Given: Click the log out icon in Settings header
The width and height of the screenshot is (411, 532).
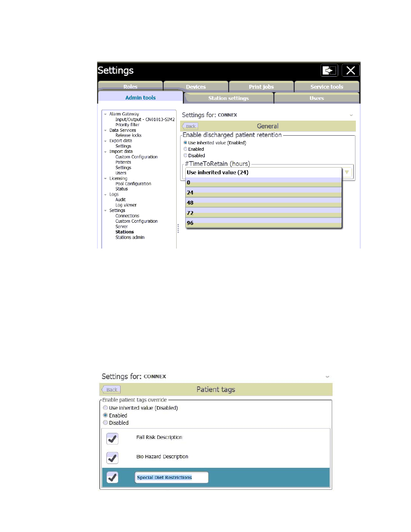Looking at the screenshot, I should [330, 70].
